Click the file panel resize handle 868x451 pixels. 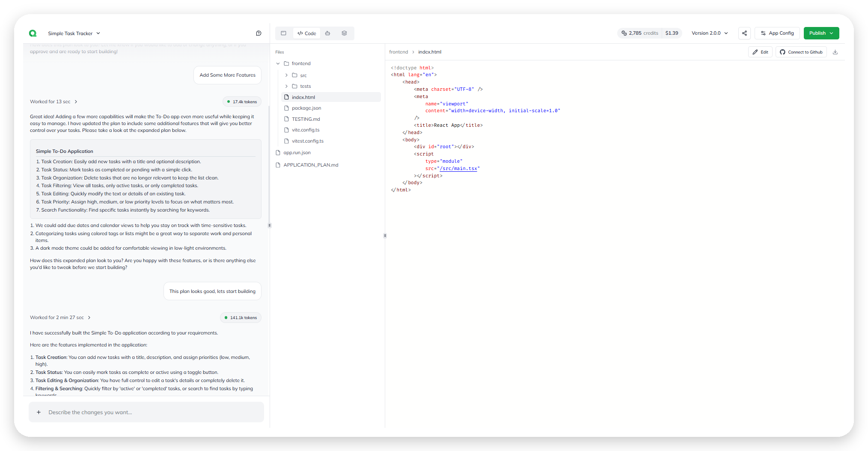click(385, 236)
